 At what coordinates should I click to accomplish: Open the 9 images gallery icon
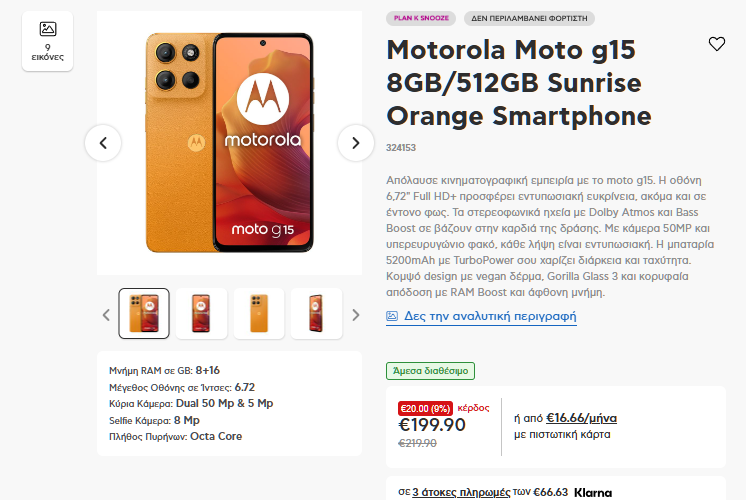pyautogui.click(x=48, y=41)
